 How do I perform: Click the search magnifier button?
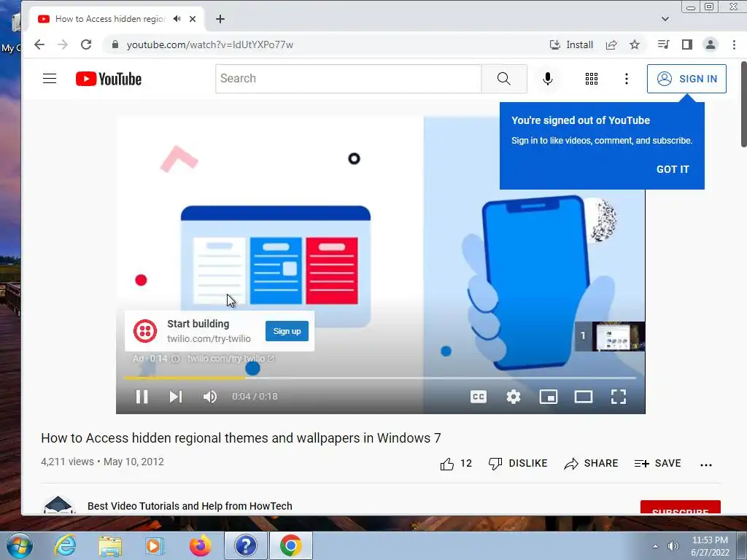tap(503, 79)
